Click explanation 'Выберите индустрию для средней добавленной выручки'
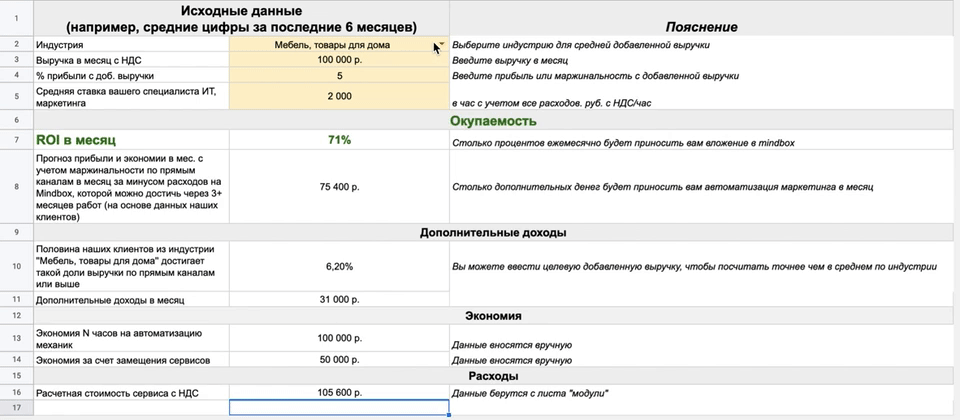This screenshot has width=960, height=420. pyautogui.click(x=581, y=45)
